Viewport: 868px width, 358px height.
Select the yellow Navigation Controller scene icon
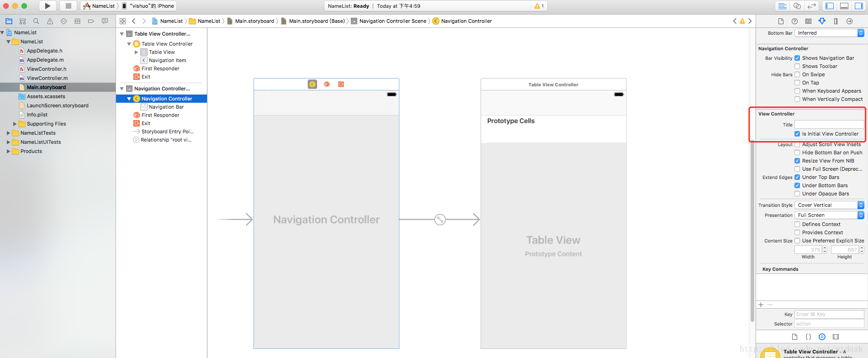pyautogui.click(x=312, y=84)
